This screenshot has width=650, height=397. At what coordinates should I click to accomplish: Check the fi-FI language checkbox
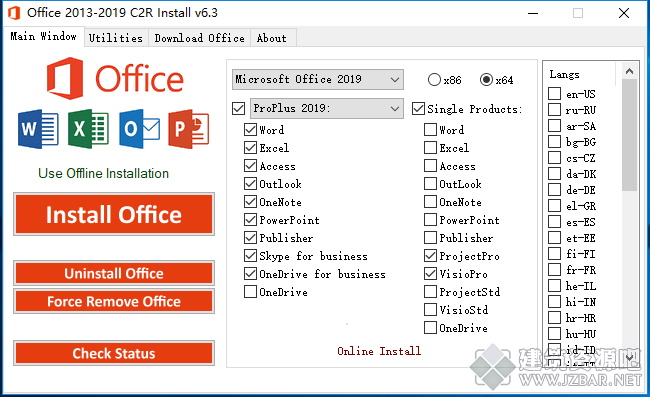click(555, 254)
